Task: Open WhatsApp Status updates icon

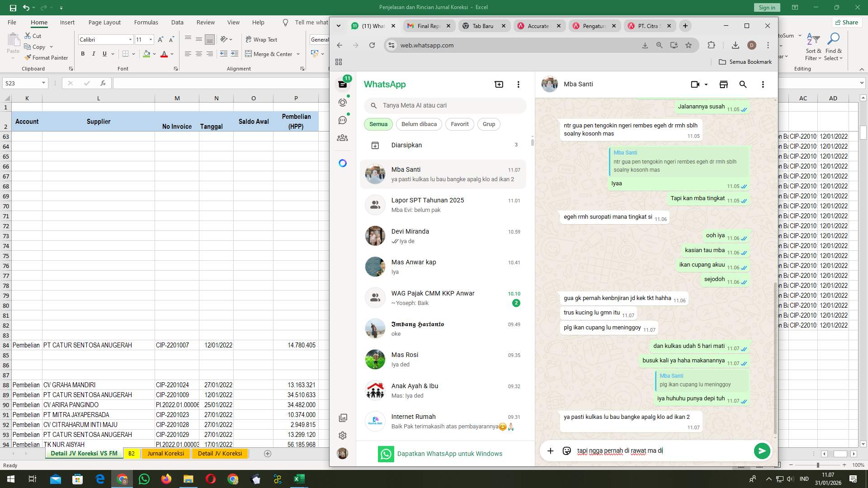Action: tap(342, 103)
